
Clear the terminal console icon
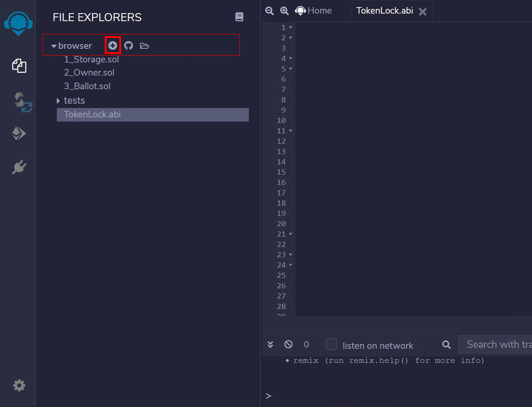[288, 344]
